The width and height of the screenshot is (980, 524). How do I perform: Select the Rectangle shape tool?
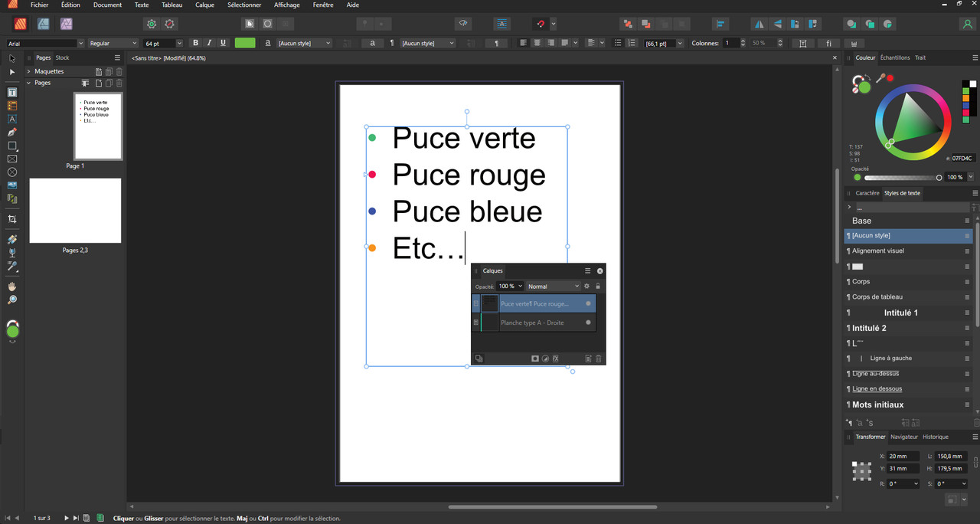pyautogui.click(x=12, y=146)
